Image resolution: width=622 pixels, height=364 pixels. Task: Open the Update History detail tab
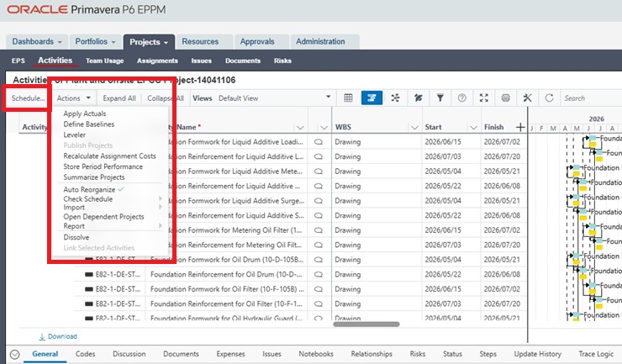tap(537, 354)
